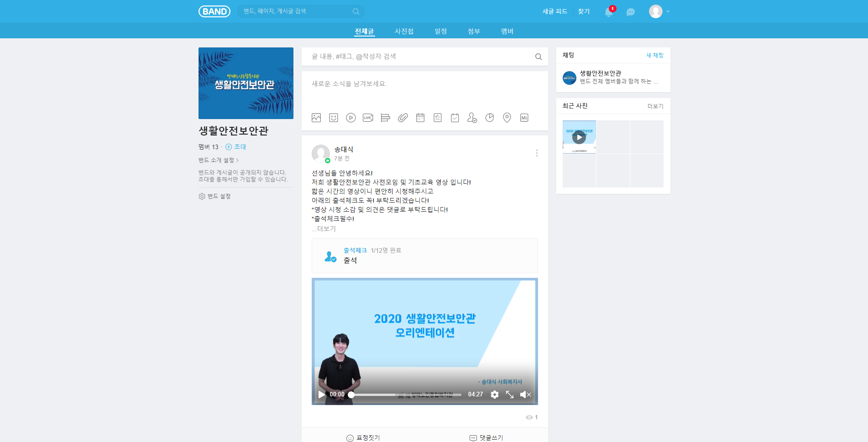Screen dimensions: 868x442
Task: Start a LIVE broadcast
Action: point(368,118)
